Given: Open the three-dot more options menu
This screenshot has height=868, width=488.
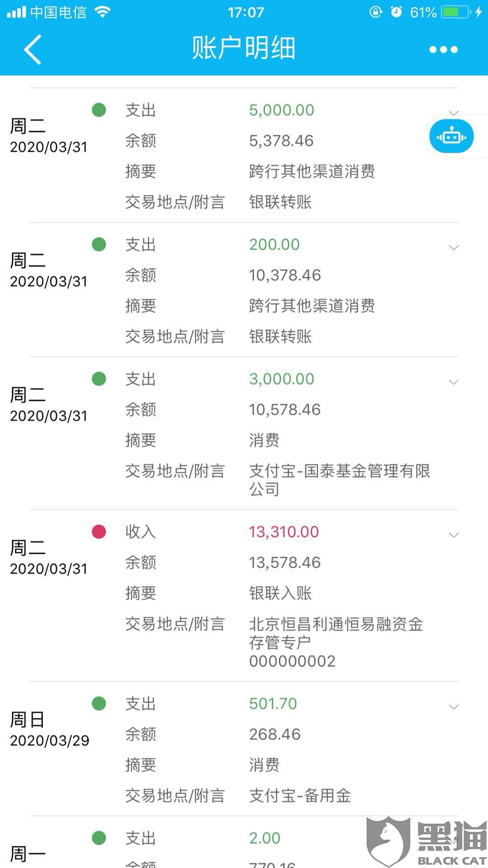Looking at the screenshot, I should click(x=443, y=49).
